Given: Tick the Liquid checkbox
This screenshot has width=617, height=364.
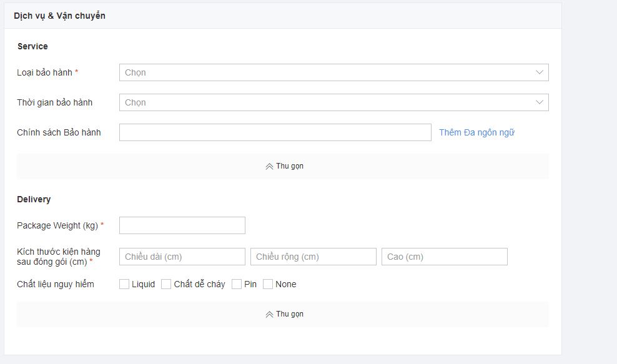Looking at the screenshot, I should pyautogui.click(x=124, y=284).
